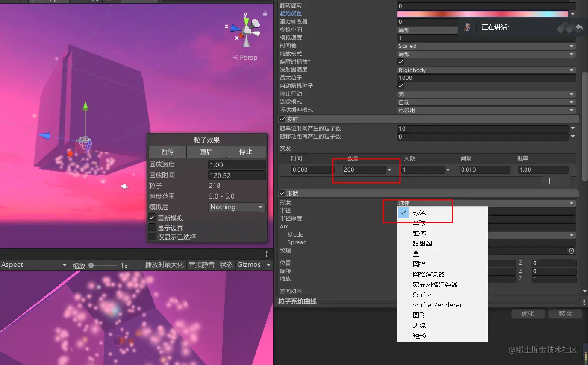This screenshot has height=365, width=588.
Task: Open 起始颜色 mode dropdown arrow
Action: tap(573, 14)
